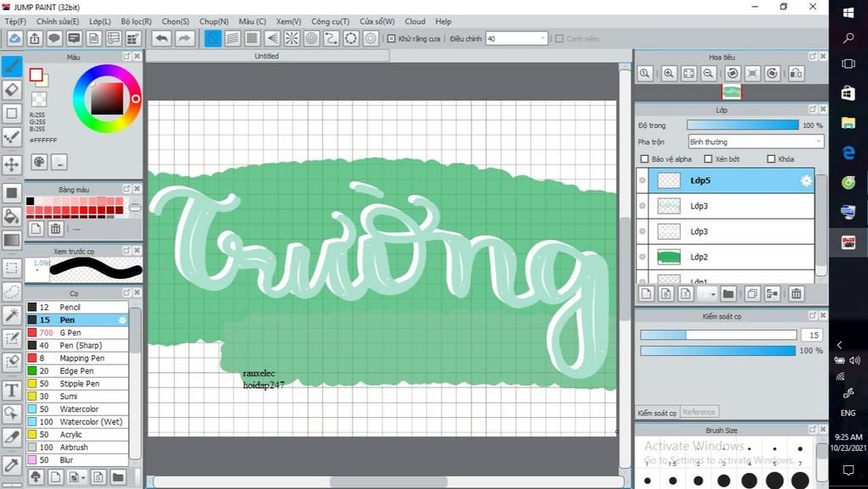
Task: Click the brush size slider showing 15
Action: point(719,336)
